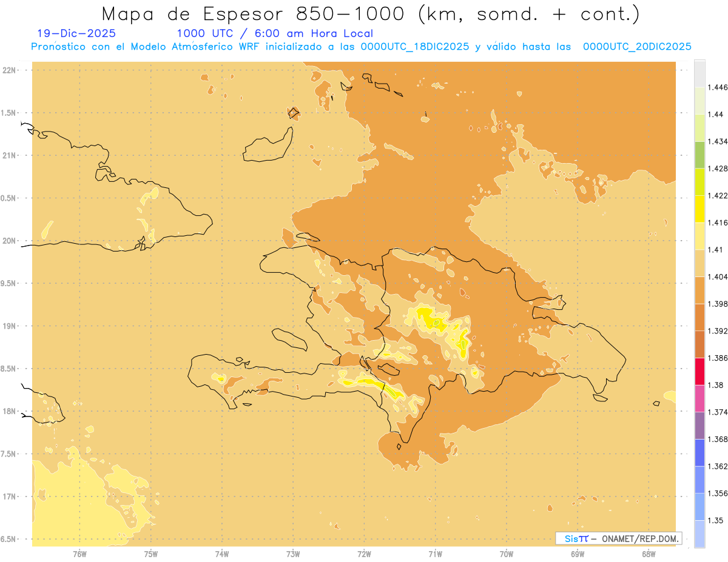
Task: Click the purple colorbar swatch between 1.368 and 1.374
Action: (699, 426)
